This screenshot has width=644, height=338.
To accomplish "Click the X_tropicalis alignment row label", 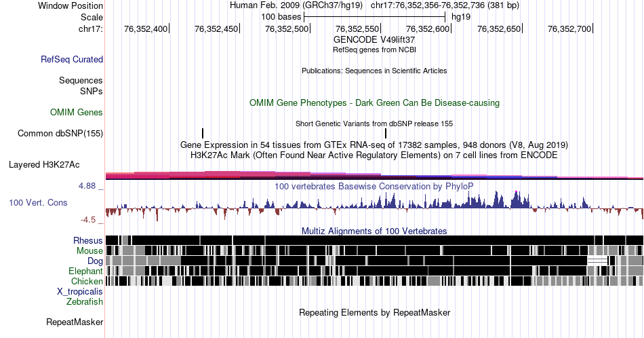I will point(80,292).
